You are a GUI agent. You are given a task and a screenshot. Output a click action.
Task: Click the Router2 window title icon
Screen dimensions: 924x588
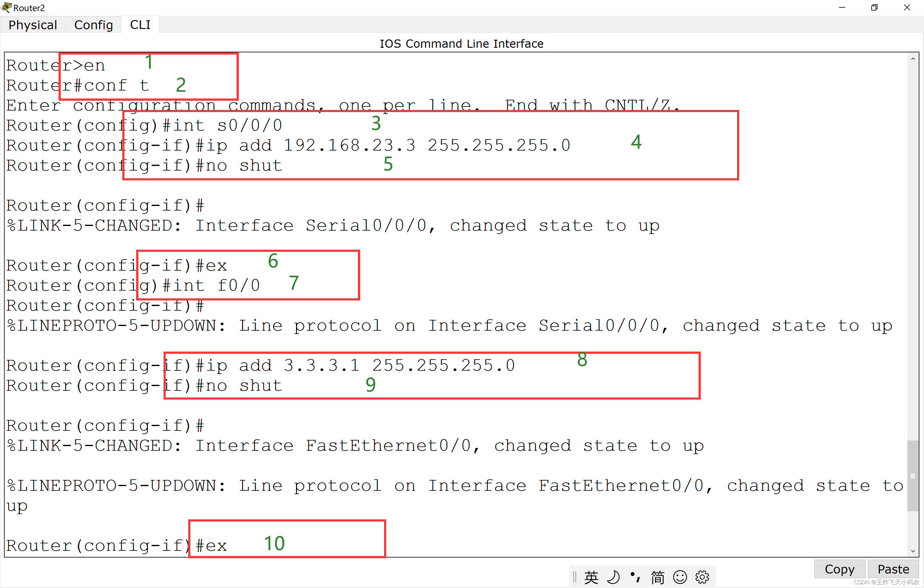(6, 7)
